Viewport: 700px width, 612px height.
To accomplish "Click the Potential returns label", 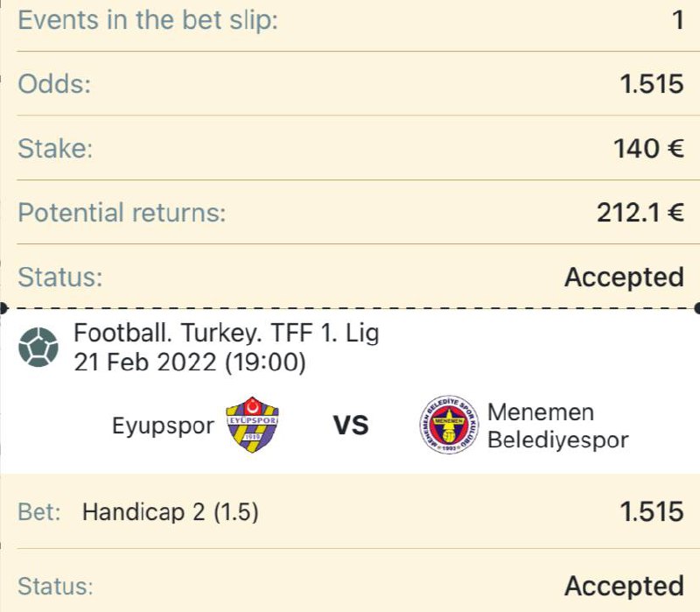I will tap(122, 213).
